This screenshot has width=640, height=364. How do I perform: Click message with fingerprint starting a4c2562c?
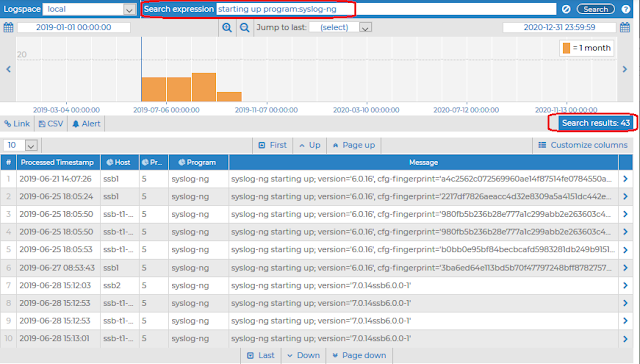coord(421,179)
